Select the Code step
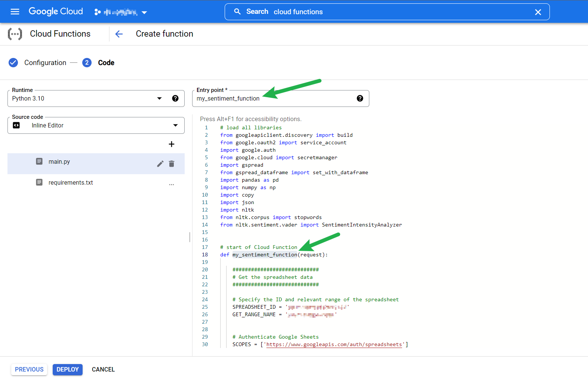588x382 pixels. pos(106,63)
